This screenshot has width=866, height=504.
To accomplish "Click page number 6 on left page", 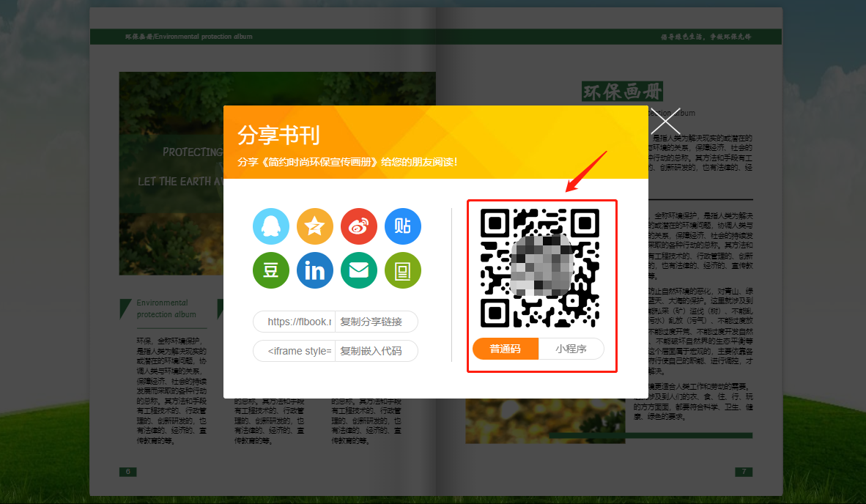I will (127, 472).
